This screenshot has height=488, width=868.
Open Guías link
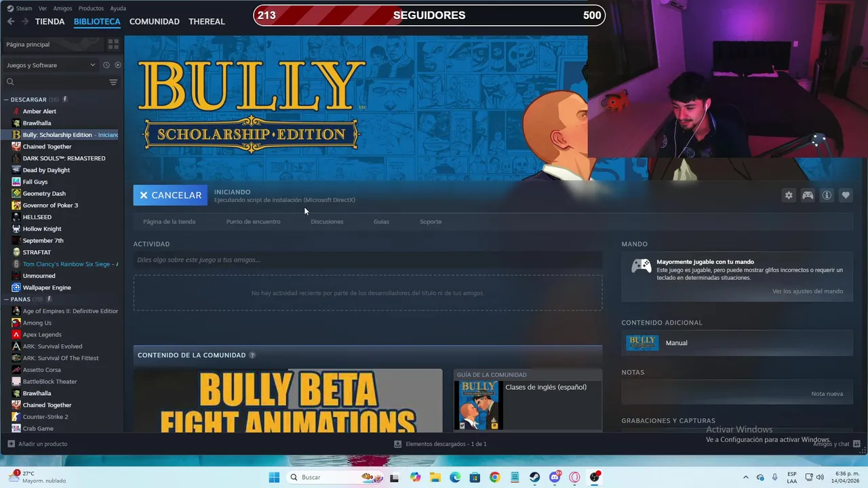coord(381,222)
